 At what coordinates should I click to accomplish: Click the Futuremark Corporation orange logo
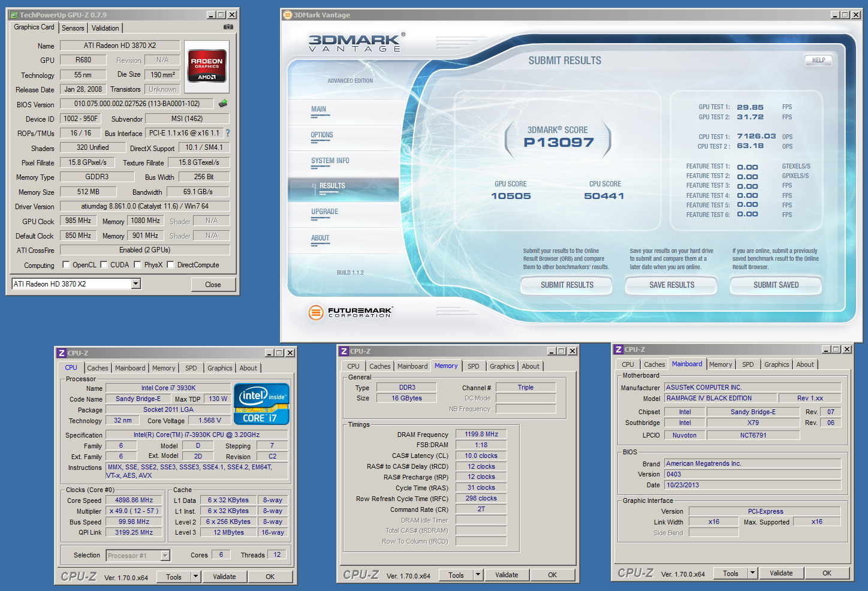[315, 312]
